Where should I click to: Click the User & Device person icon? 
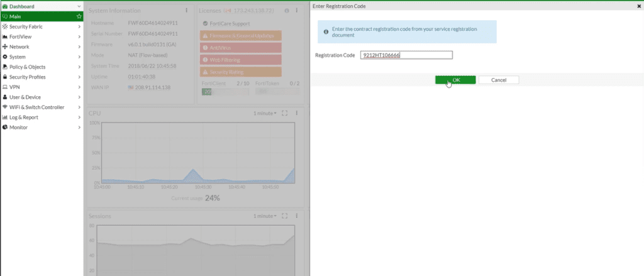coord(5,97)
